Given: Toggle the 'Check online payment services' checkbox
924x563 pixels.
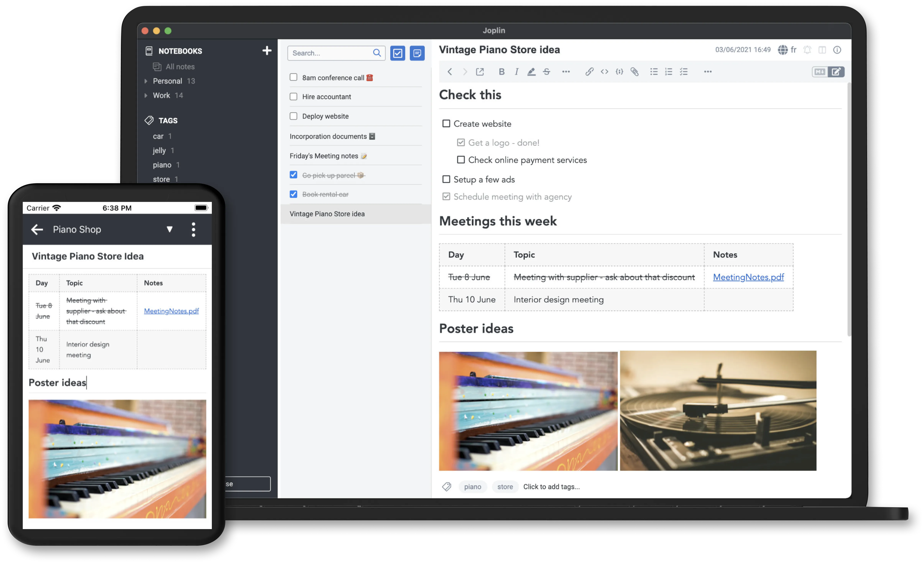Looking at the screenshot, I should (x=460, y=160).
